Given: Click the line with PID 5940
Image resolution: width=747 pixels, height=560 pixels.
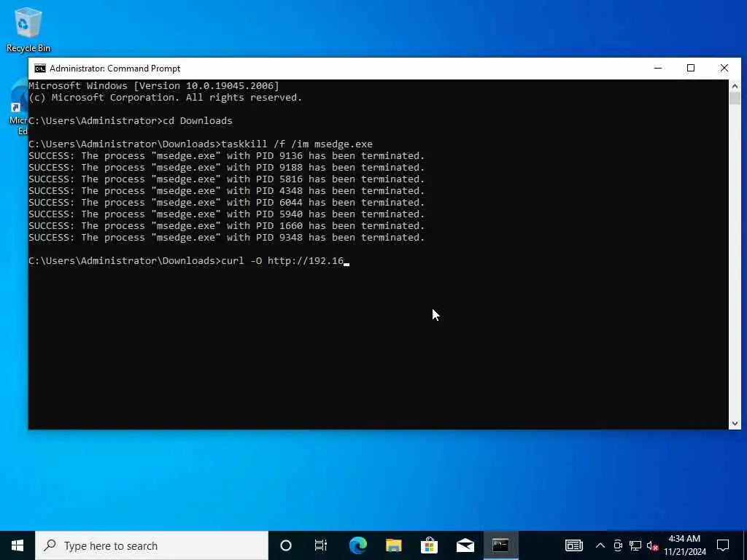Looking at the screenshot, I should tap(226, 214).
